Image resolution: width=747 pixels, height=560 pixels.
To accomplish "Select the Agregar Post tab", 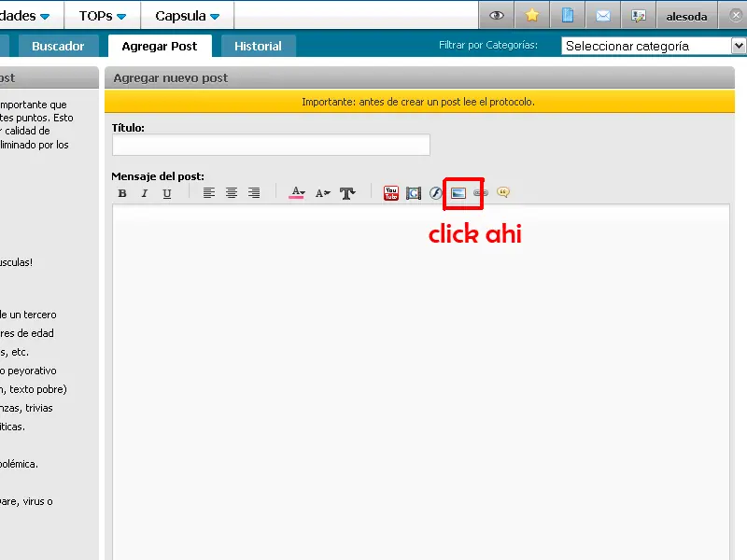I will pyautogui.click(x=160, y=46).
